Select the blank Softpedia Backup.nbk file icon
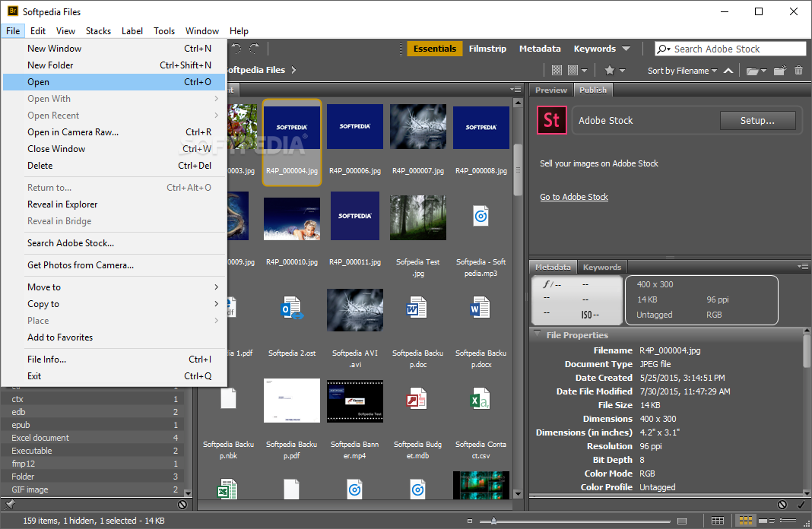The image size is (812, 529). (x=228, y=398)
